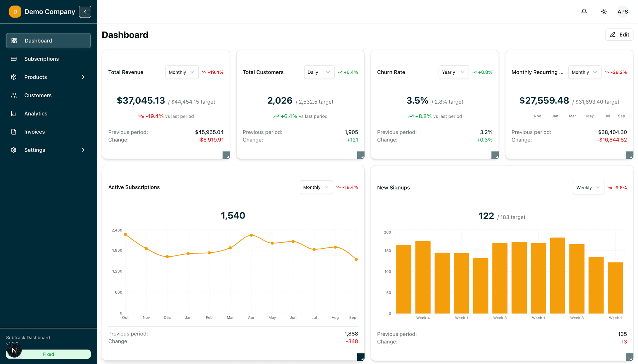Open Analytics via the chart icon
The height and width of the screenshot is (364, 638).
point(14,113)
